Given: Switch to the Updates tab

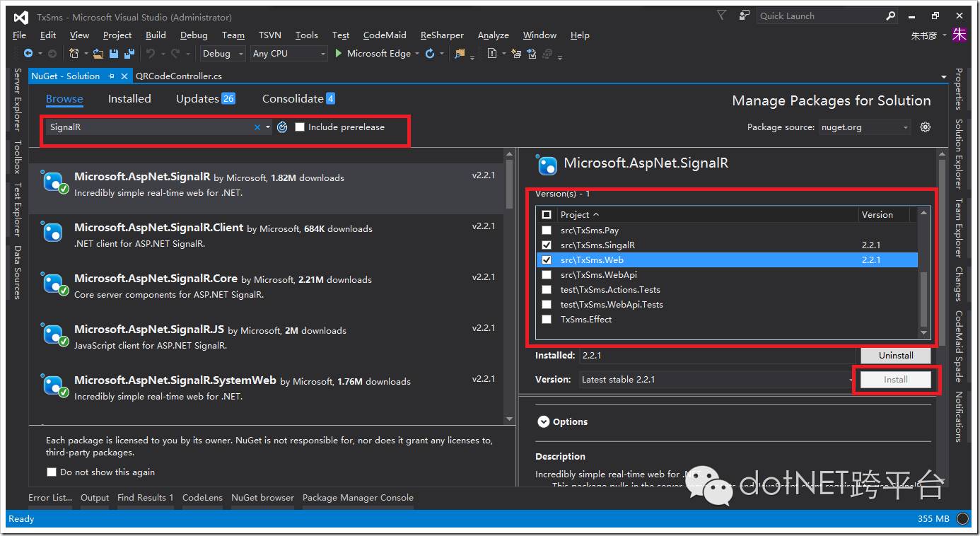Looking at the screenshot, I should coord(197,99).
